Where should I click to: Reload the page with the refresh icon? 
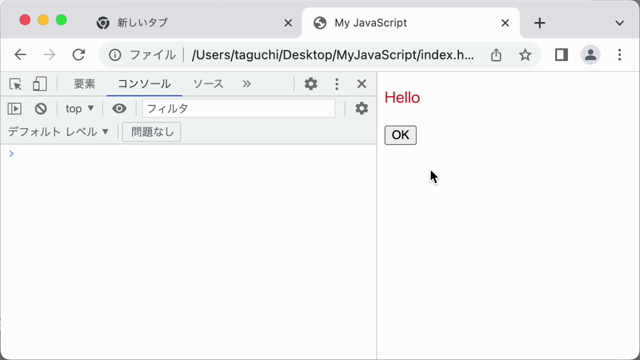tap(78, 55)
